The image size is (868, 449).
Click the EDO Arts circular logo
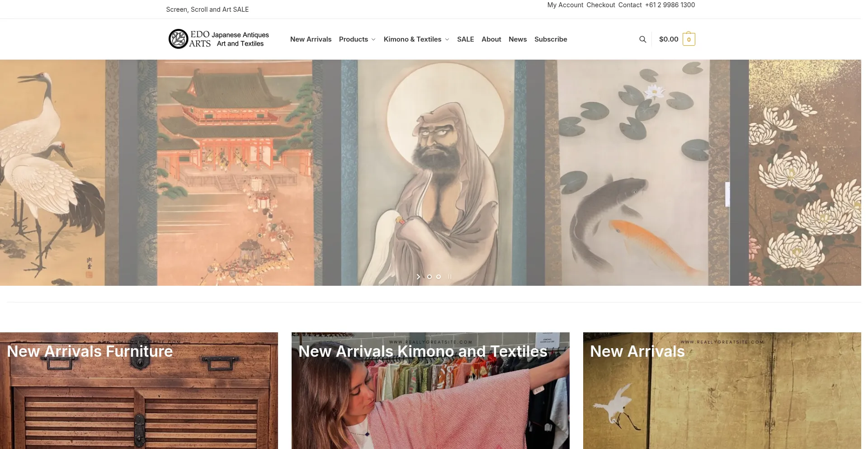coord(178,39)
